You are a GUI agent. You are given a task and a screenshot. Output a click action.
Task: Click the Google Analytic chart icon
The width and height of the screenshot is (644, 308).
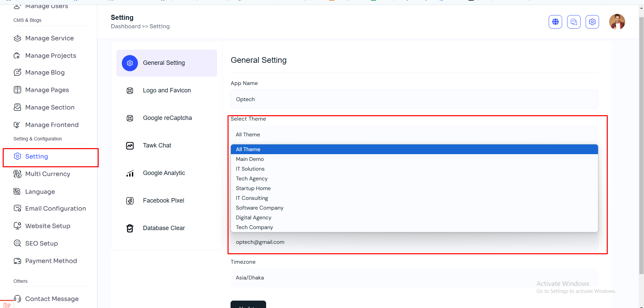coord(130,173)
